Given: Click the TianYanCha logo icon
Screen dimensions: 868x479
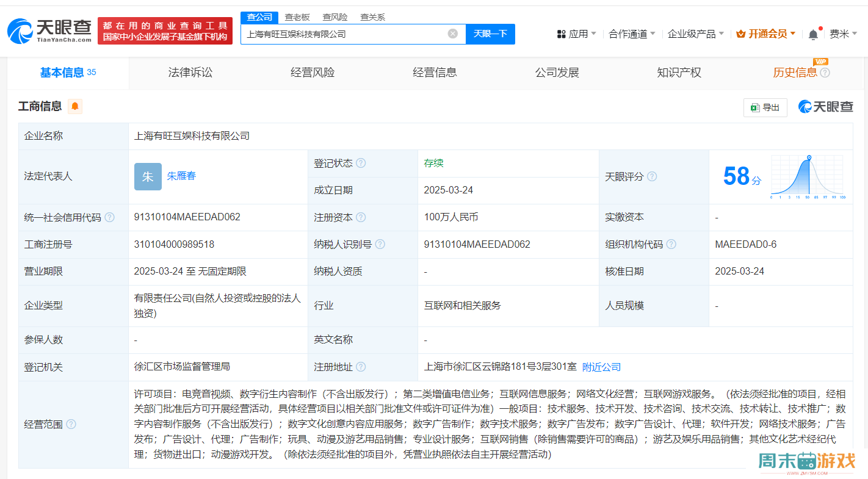Looking at the screenshot, I should pyautogui.click(x=21, y=31).
